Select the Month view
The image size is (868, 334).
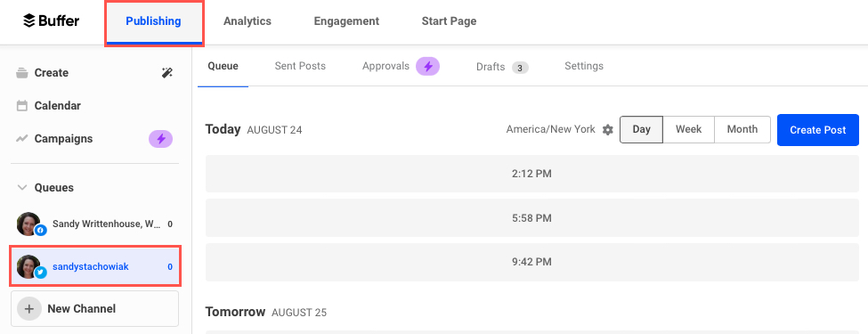(742, 130)
